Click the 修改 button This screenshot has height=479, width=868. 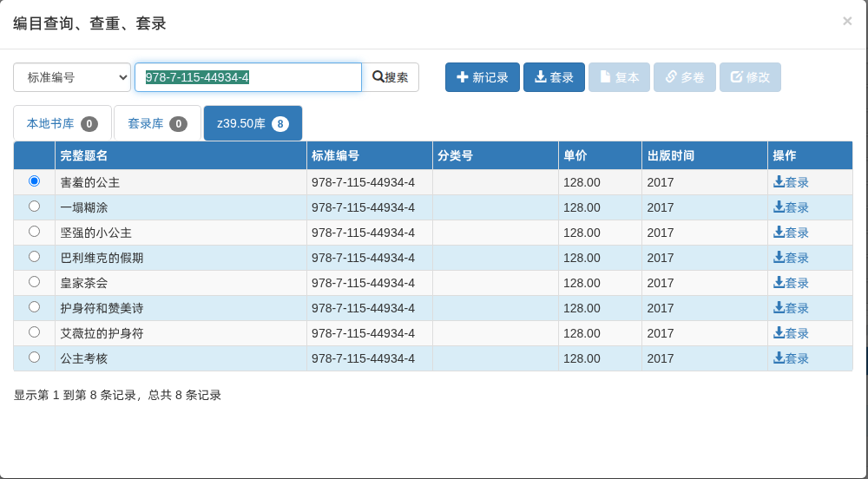click(750, 77)
